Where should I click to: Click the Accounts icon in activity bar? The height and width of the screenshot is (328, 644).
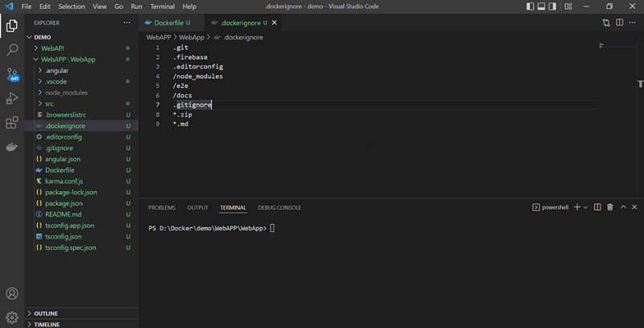(12, 294)
